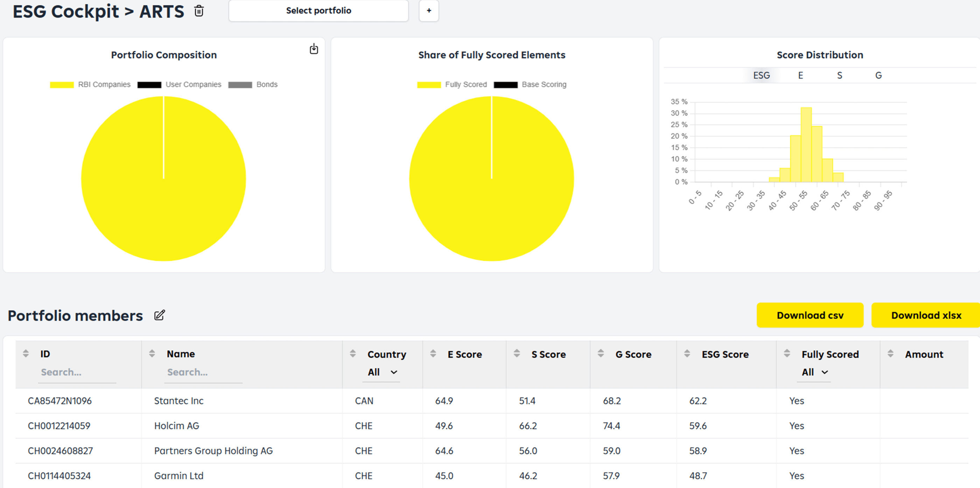Click the add portfolio plus icon
This screenshot has width=980, height=488.
(x=429, y=10)
